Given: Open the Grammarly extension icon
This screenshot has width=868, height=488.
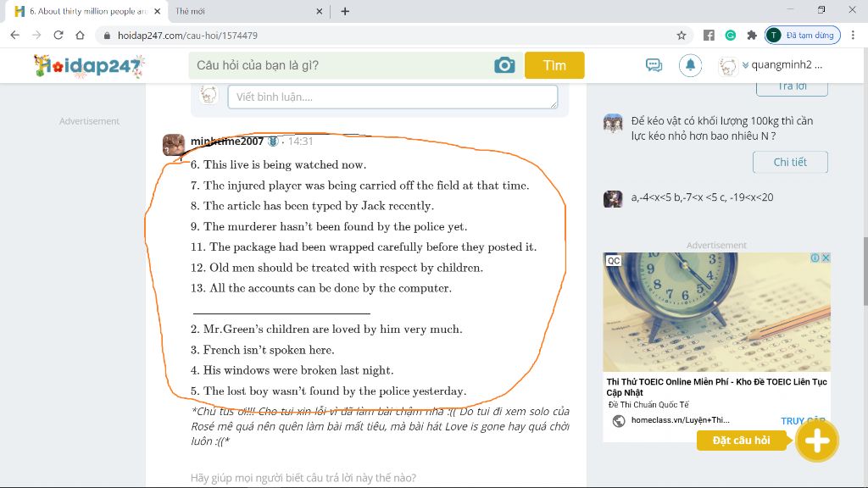Looking at the screenshot, I should point(730,36).
